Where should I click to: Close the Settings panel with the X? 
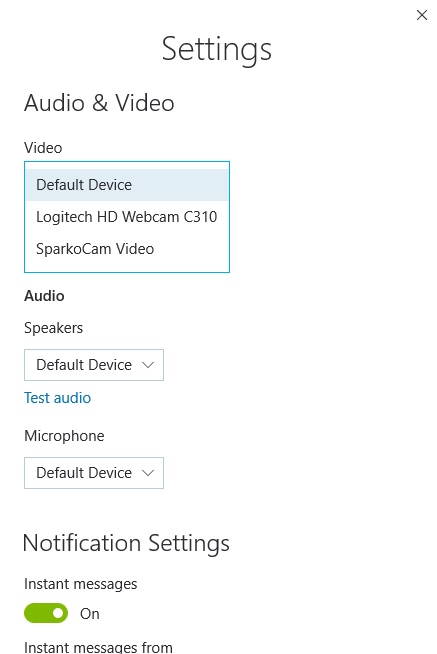pyautogui.click(x=422, y=15)
